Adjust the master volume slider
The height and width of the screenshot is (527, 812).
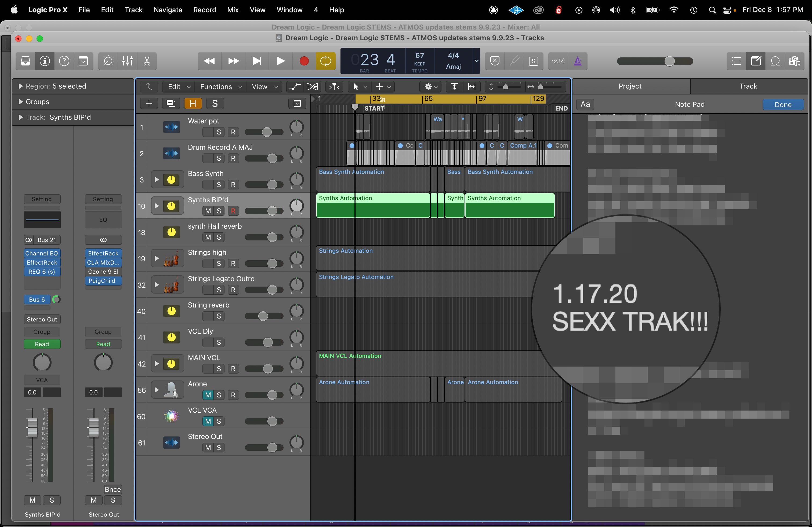(x=669, y=61)
